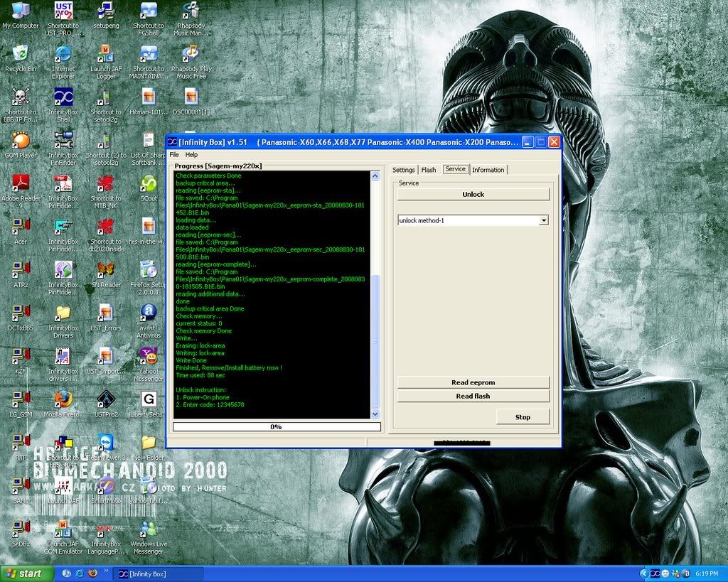Open the InfinityBox Shell desktop icon
Image resolution: width=728 pixels, height=582 pixels.
63,97
